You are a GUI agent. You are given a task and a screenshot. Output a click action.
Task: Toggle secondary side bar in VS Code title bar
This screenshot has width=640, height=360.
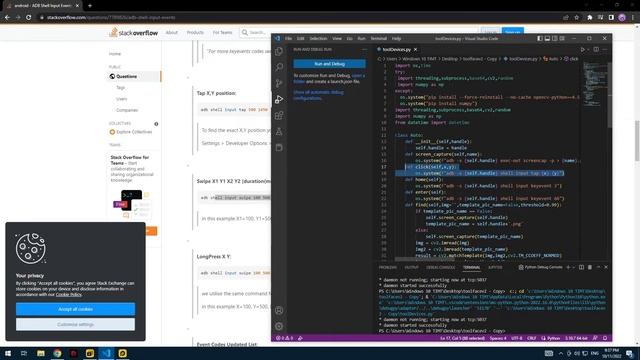point(555,38)
